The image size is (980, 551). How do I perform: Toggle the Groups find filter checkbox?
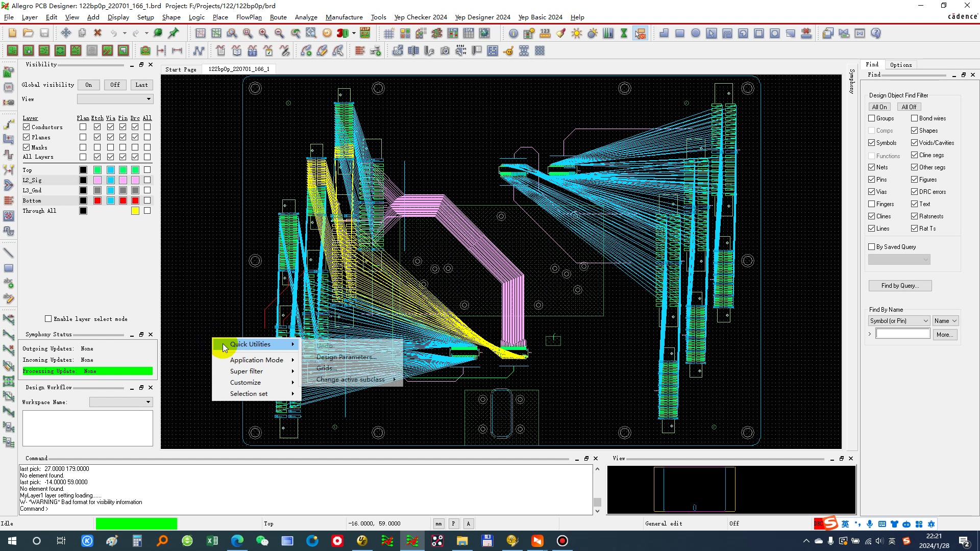coord(872,118)
